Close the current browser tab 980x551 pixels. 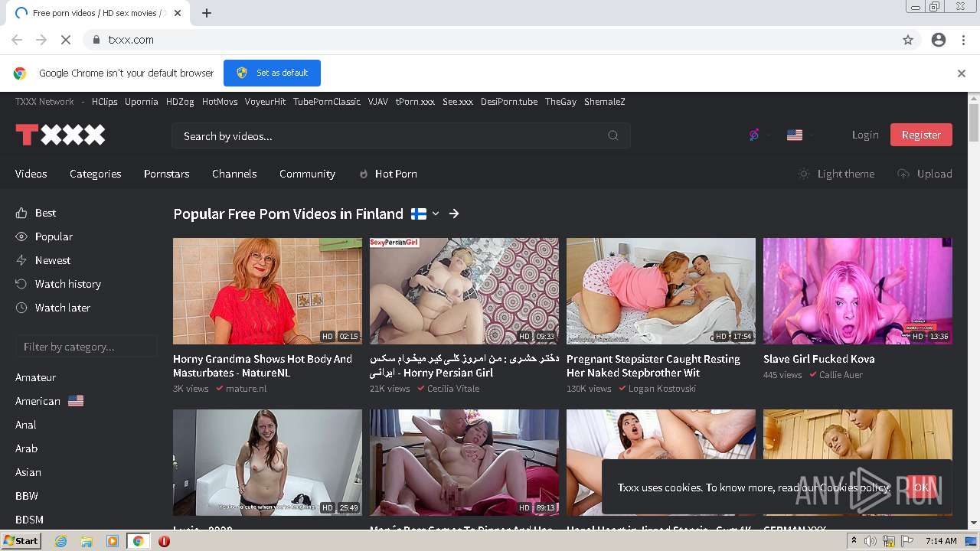[178, 13]
